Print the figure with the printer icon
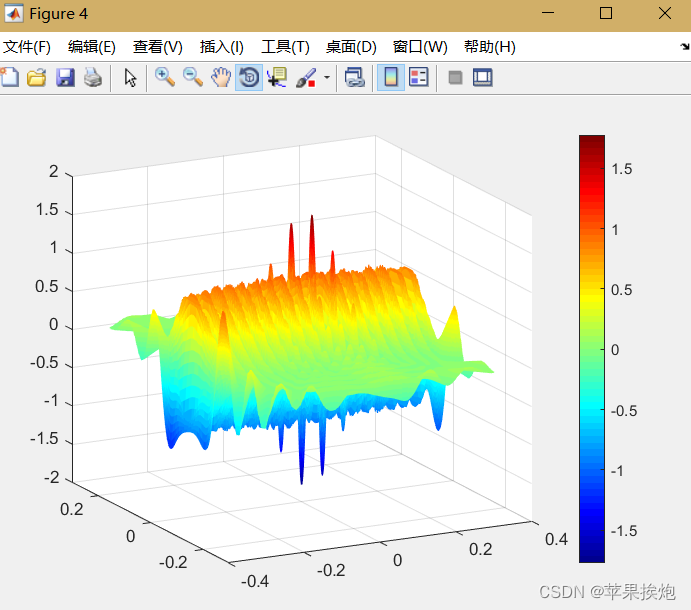The image size is (691, 610). coord(93,78)
